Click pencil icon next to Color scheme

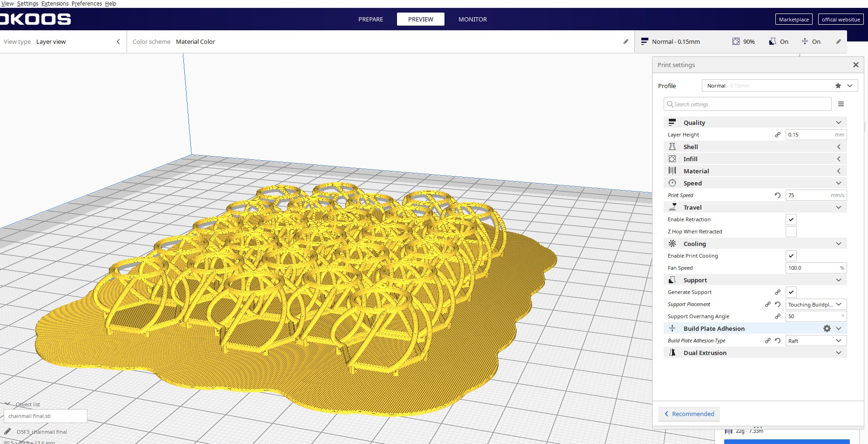pyautogui.click(x=626, y=41)
